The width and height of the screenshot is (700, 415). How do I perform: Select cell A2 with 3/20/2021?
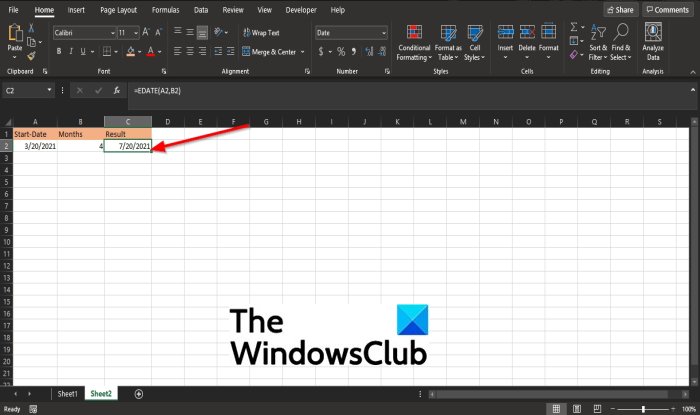(x=35, y=146)
